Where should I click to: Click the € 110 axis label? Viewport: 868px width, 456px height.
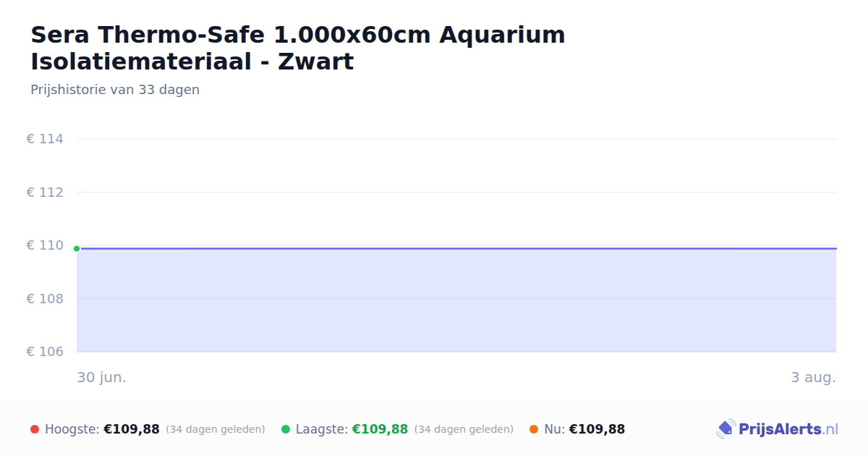[x=45, y=245]
